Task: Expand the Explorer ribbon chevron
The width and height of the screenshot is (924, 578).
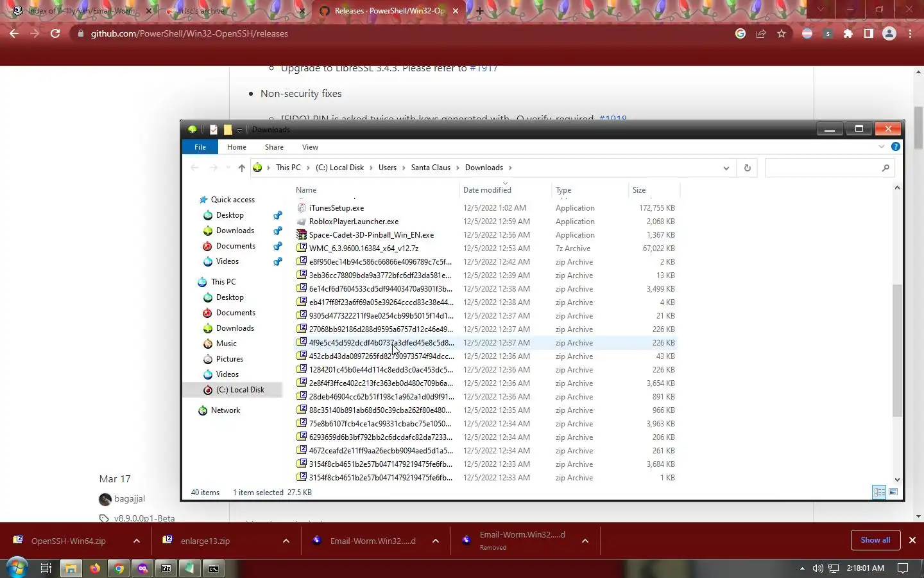Action: coord(882,146)
